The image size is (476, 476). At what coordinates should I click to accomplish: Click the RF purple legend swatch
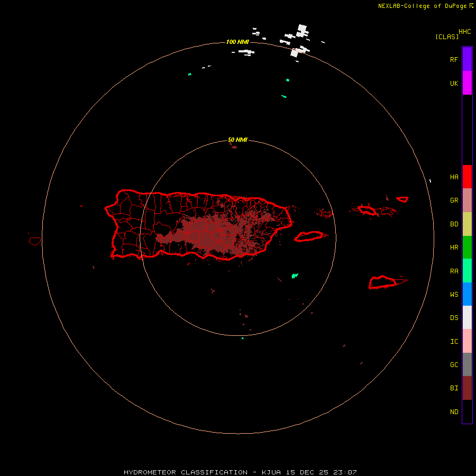coord(467,59)
